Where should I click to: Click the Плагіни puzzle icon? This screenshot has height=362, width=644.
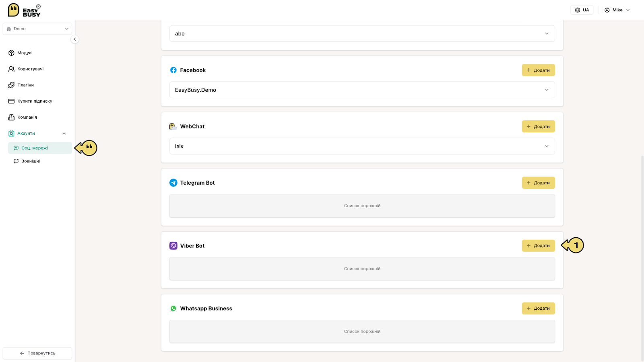11,85
